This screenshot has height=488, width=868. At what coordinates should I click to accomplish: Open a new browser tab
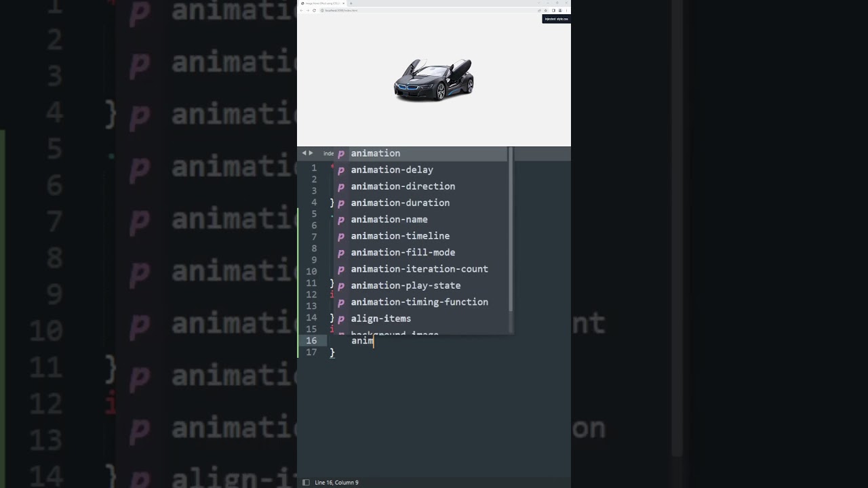[x=351, y=3]
